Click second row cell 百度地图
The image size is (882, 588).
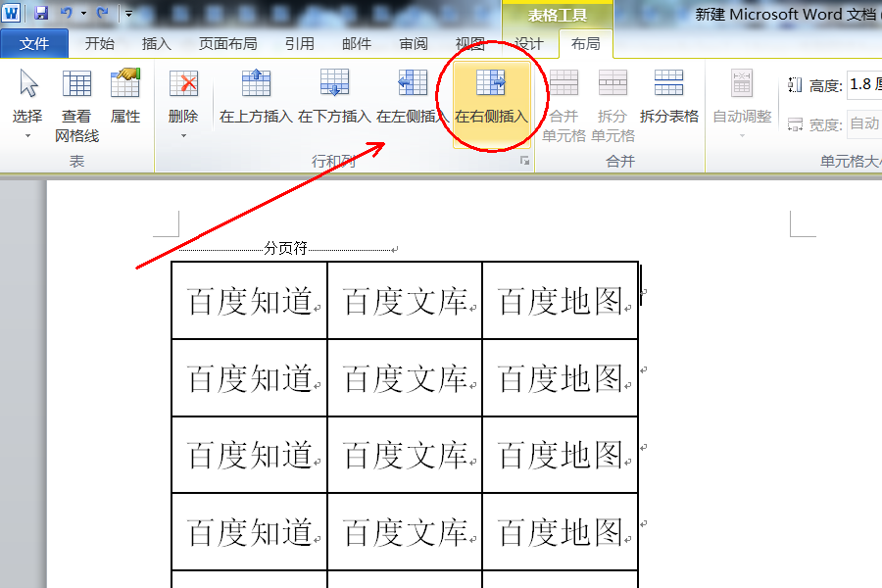(560, 377)
